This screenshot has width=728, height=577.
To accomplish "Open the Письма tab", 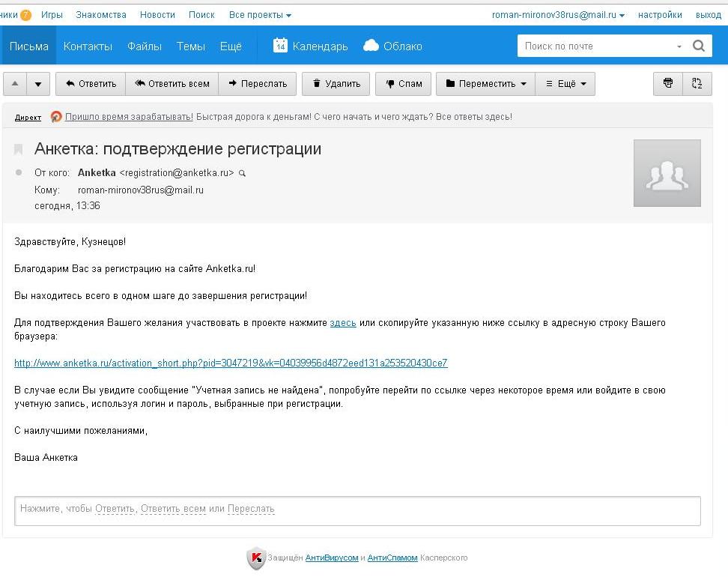I will click(28, 46).
